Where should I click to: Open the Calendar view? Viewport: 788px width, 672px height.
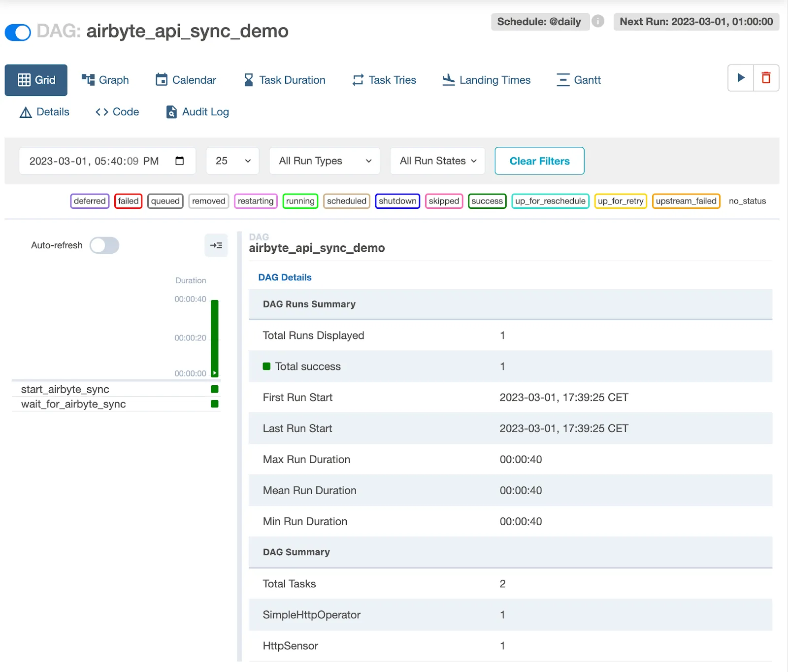coord(186,80)
